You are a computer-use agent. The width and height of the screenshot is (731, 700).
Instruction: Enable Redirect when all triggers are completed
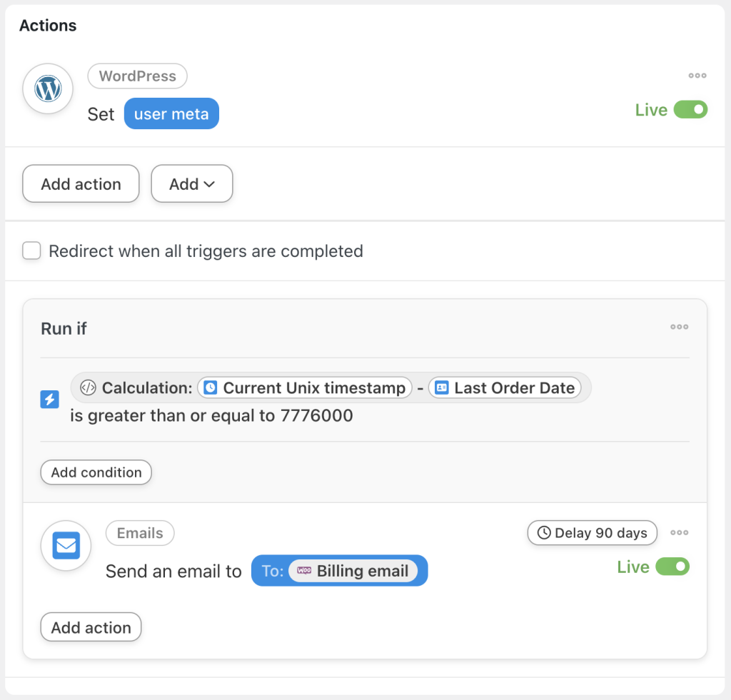click(31, 250)
